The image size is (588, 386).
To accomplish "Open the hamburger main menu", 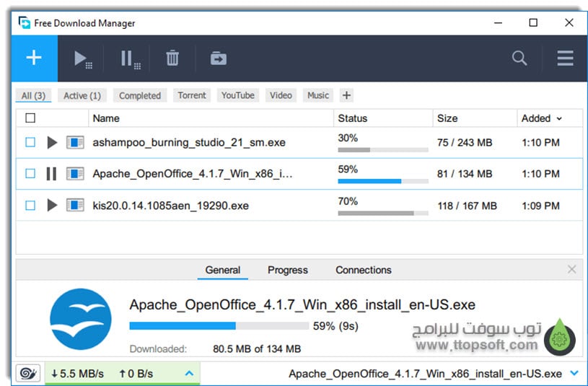I will [565, 58].
